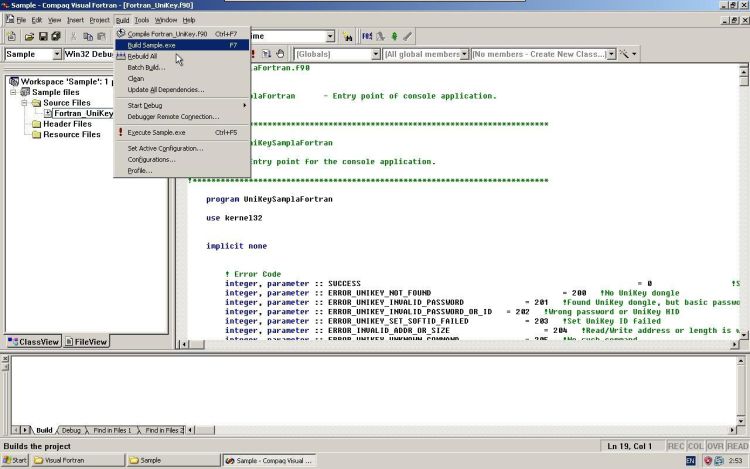The height and width of the screenshot is (469, 750).
Task: Select Debugger Remote Connection... entry
Action: [182, 117]
